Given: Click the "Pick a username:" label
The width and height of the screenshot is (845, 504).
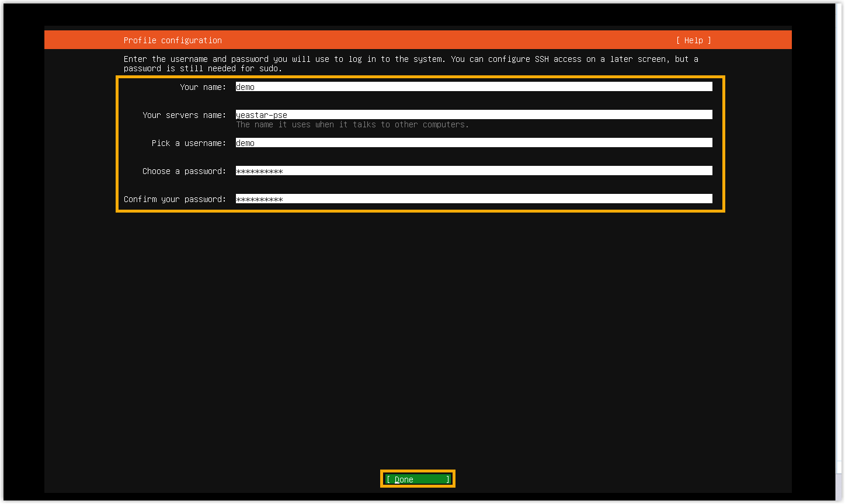Looking at the screenshot, I should coord(189,143).
